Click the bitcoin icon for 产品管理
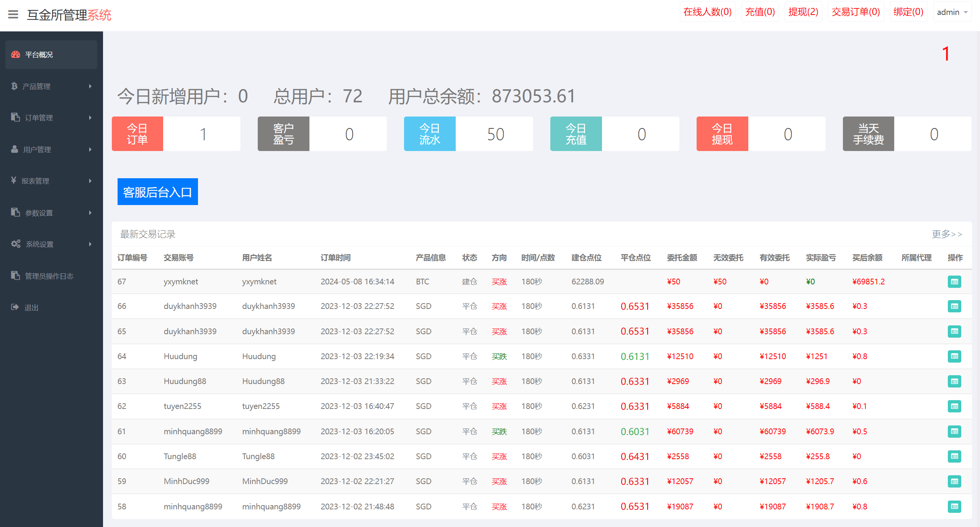This screenshot has width=980, height=527. [x=15, y=86]
